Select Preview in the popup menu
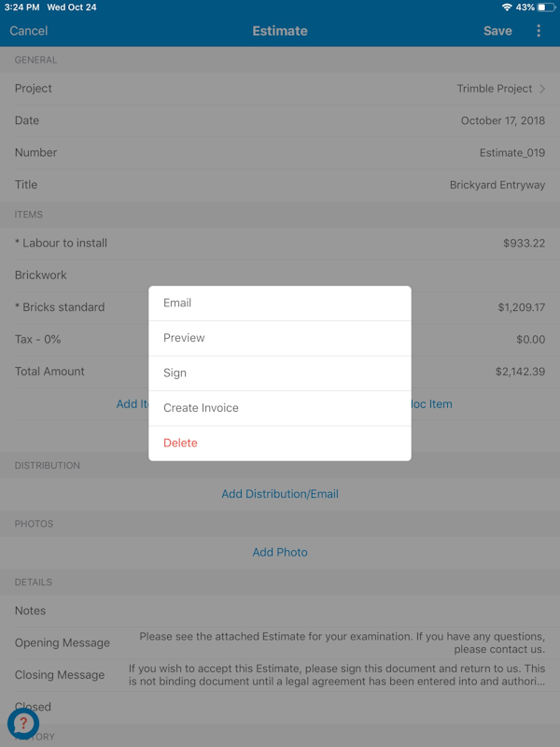Image resolution: width=560 pixels, height=747 pixels. pyautogui.click(x=280, y=338)
